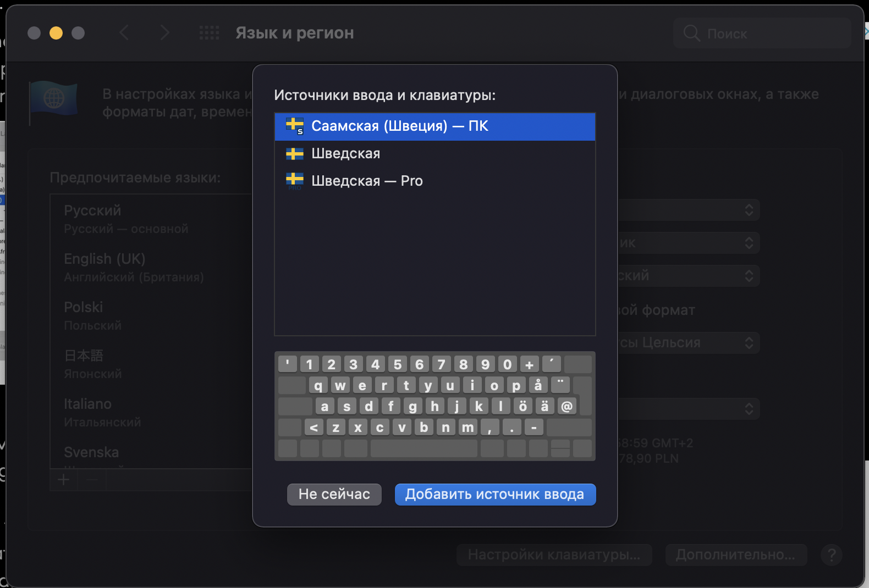
Task: Open the Дополнительно… button
Action: click(736, 555)
